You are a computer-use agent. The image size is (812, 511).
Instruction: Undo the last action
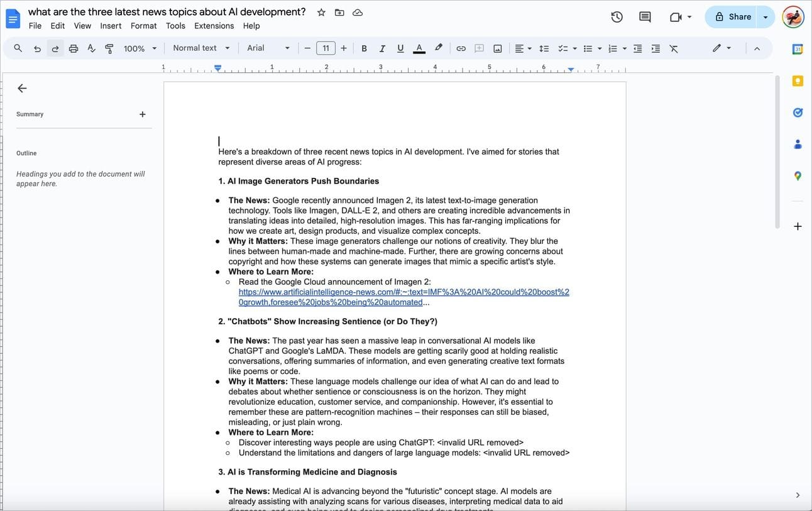tap(37, 48)
